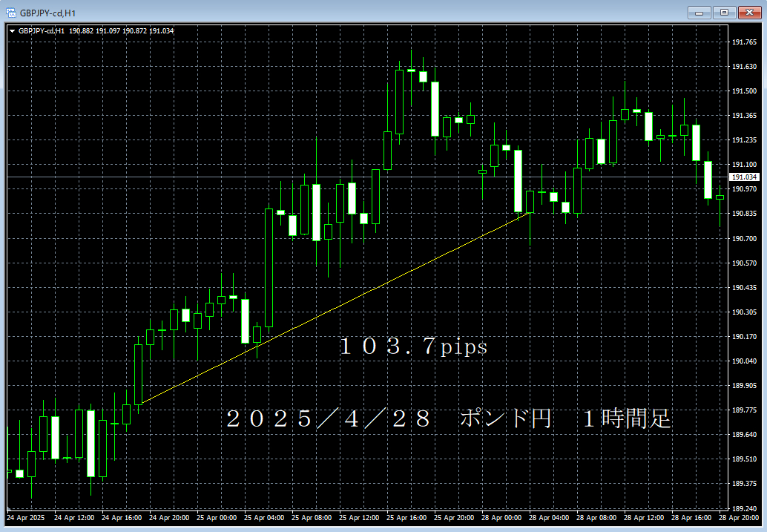Click the "25 Apr 16:00" time axis label
This screenshot has height=532, width=767.
click(x=406, y=518)
